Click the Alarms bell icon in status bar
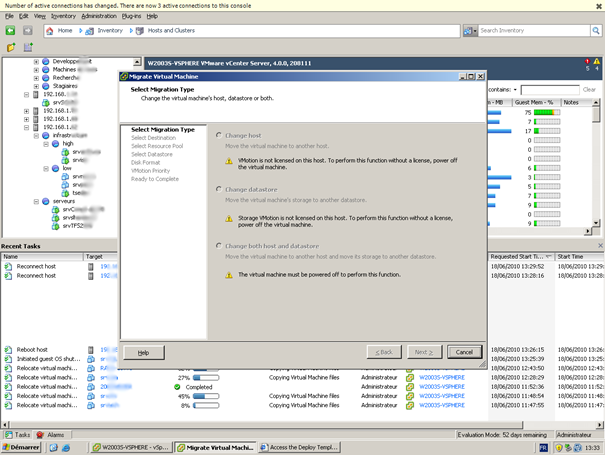This screenshot has height=455, width=605. click(39, 435)
